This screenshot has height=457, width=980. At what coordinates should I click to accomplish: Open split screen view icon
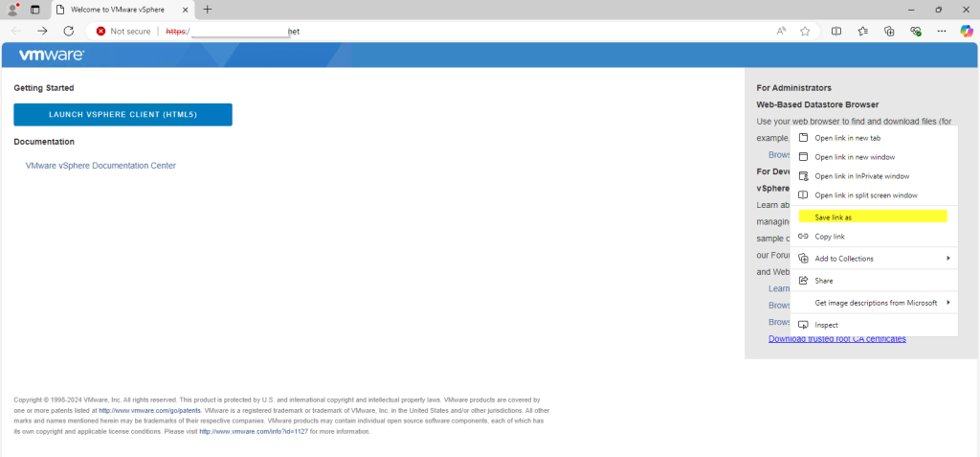pos(836,31)
